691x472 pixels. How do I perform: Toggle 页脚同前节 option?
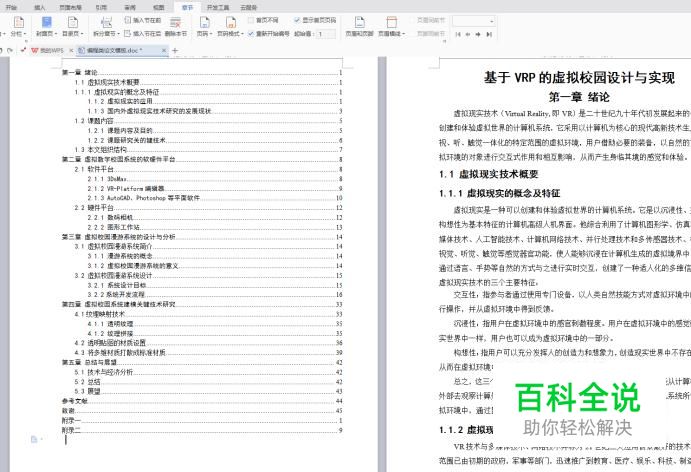pyautogui.click(x=427, y=33)
